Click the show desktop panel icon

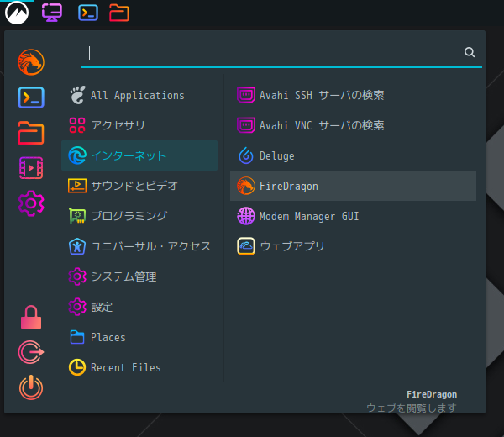tap(52, 13)
